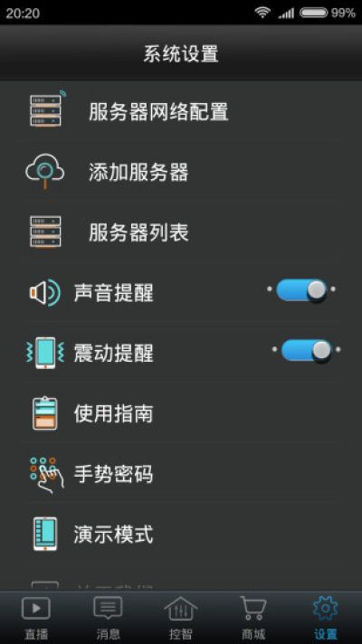Tap the tablet icon for 演示模式
The height and width of the screenshot is (644, 362).
pyautogui.click(x=45, y=534)
